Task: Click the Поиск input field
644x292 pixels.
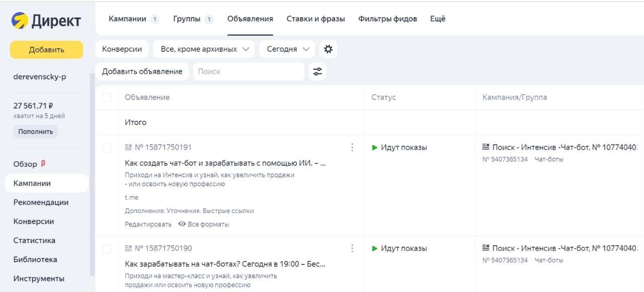Action: click(x=249, y=71)
